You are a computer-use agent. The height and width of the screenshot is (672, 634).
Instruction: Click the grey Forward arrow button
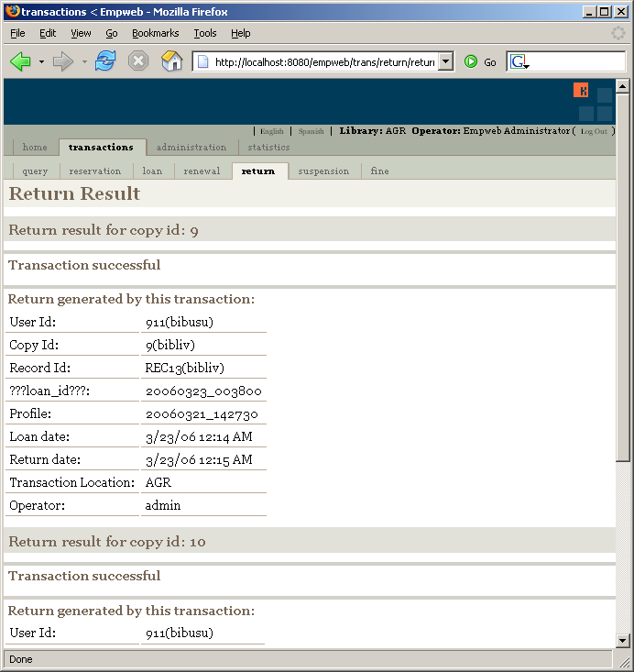point(63,61)
